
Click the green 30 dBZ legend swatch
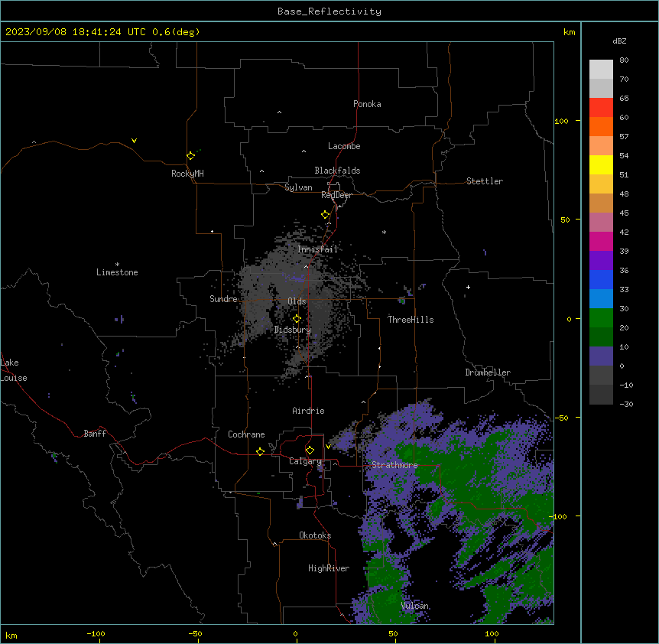coord(601,318)
